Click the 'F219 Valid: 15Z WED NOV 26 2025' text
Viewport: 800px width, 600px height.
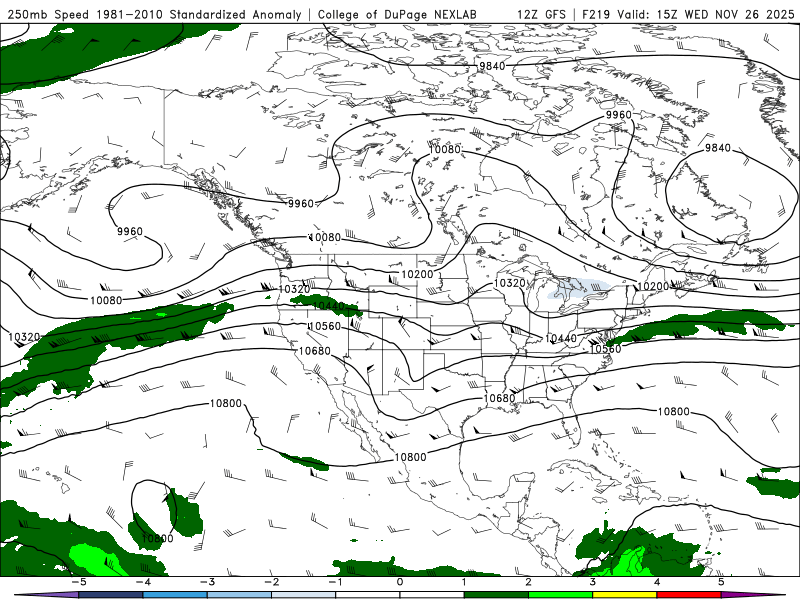tap(688, 14)
